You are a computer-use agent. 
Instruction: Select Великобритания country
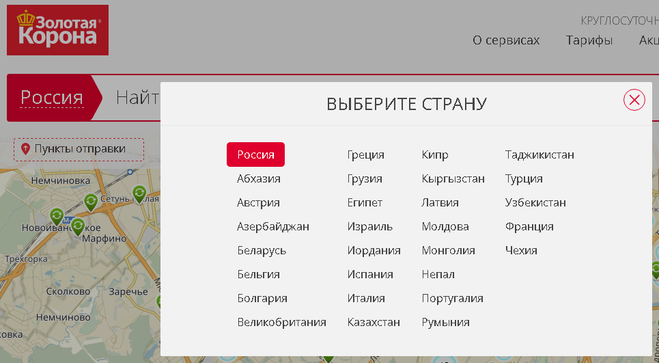(x=282, y=322)
